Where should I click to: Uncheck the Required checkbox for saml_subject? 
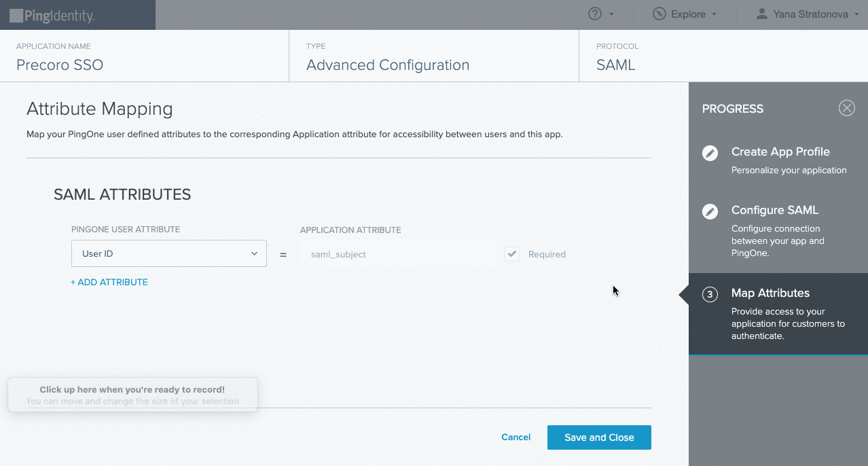click(x=511, y=253)
